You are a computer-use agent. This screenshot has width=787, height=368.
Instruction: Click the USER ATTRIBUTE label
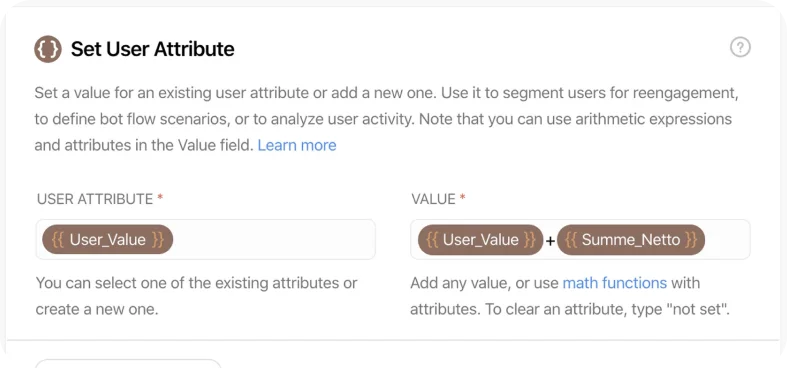(95, 199)
